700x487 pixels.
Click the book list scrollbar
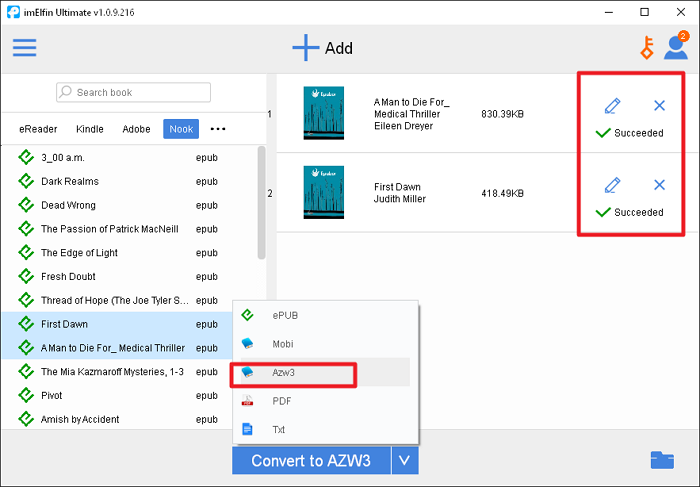click(x=262, y=203)
